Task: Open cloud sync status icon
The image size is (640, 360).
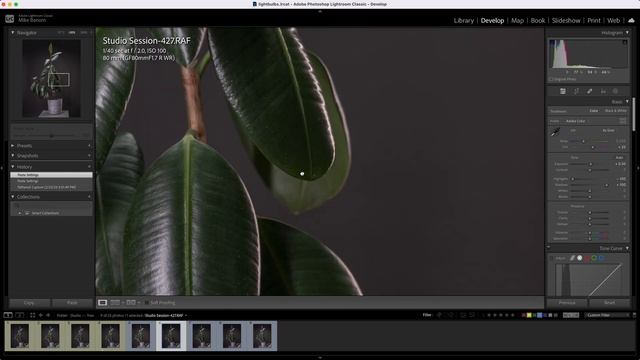Action: pos(631,20)
